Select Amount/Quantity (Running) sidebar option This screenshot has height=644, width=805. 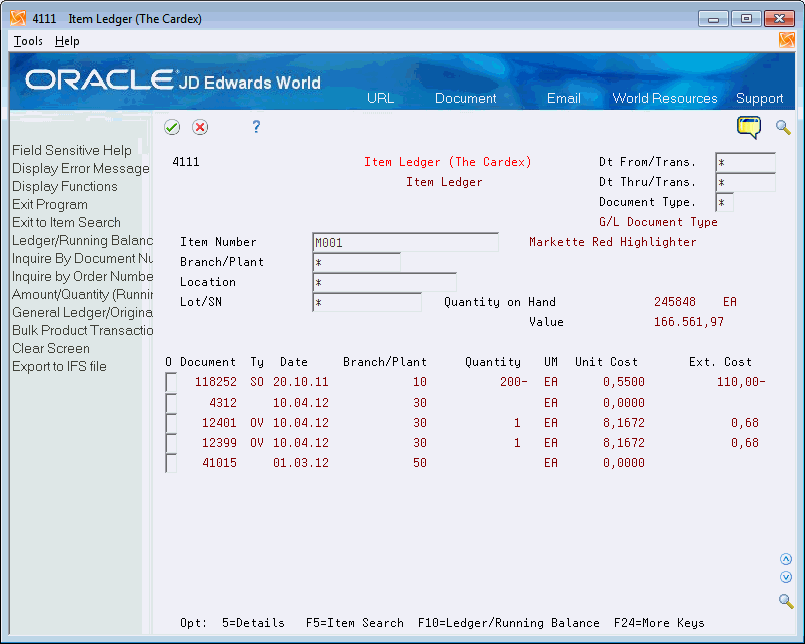click(82, 294)
